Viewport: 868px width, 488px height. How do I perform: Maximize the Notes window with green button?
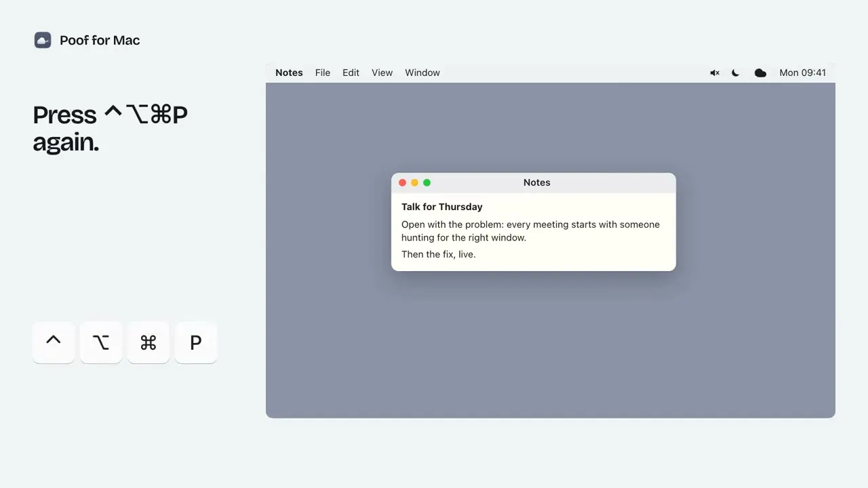[427, 183]
